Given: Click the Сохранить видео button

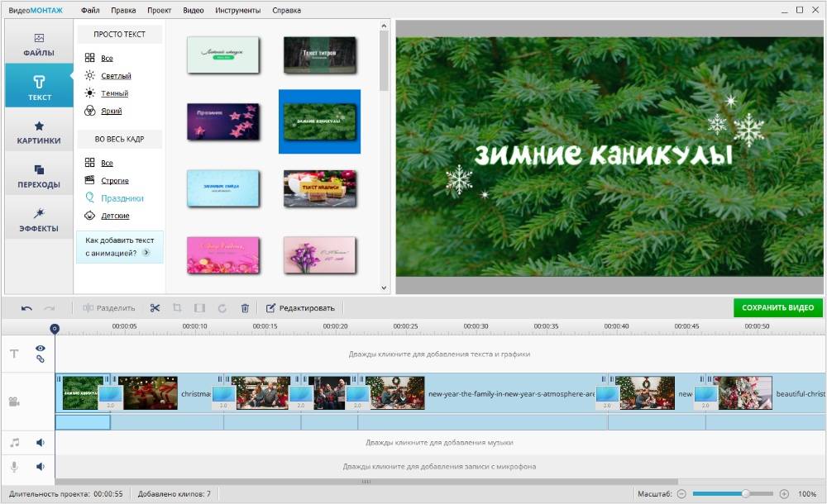Looking at the screenshot, I should tap(777, 307).
